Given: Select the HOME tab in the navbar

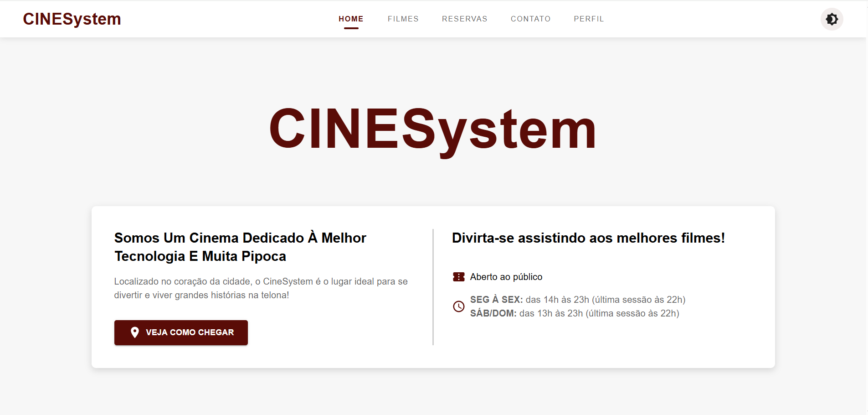Looking at the screenshot, I should tap(350, 19).
